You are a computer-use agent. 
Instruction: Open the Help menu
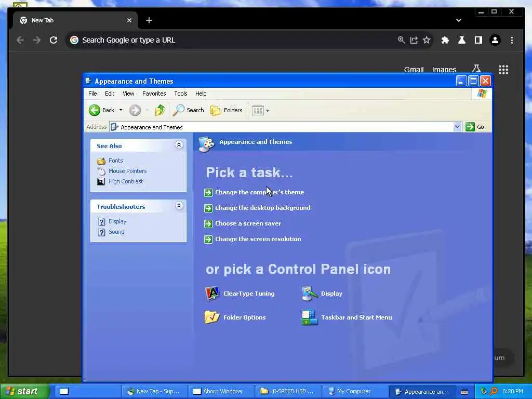pos(201,94)
